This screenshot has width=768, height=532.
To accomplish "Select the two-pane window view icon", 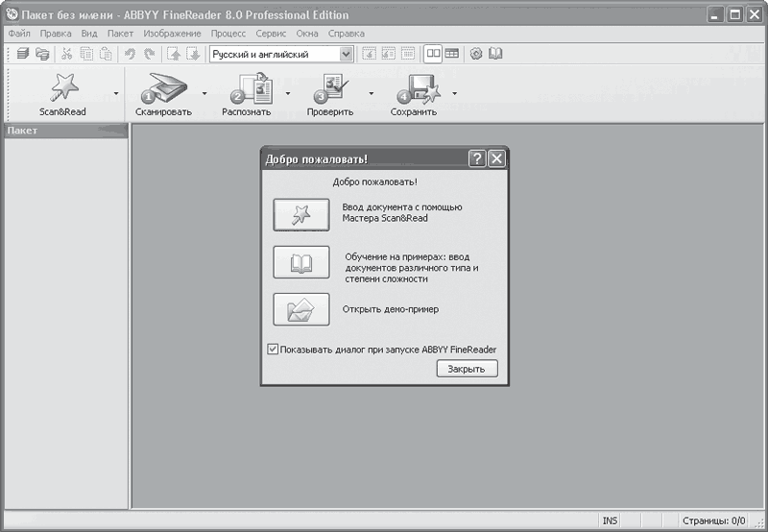I will coord(433,54).
